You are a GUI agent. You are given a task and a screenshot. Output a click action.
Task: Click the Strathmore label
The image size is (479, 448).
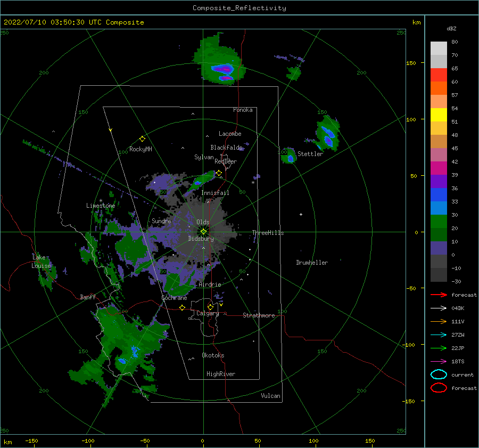pyautogui.click(x=259, y=315)
